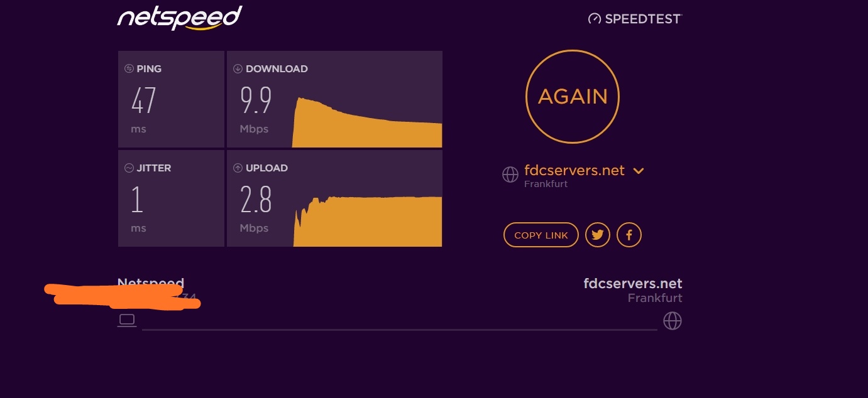Click the Frankfurt label under dropdown
The width and height of the screenshot is (868, 398).
pyautogui.click(x=546, y=184)
